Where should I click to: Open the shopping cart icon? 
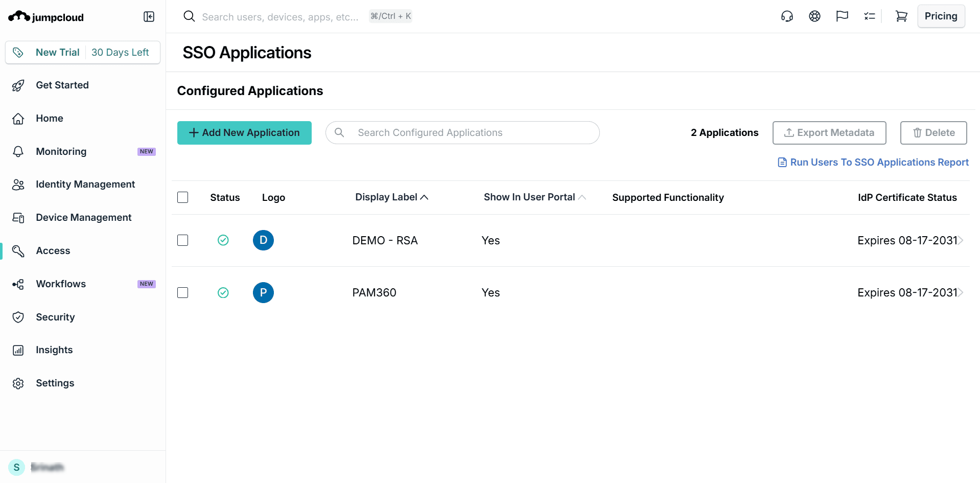point(901,16)
